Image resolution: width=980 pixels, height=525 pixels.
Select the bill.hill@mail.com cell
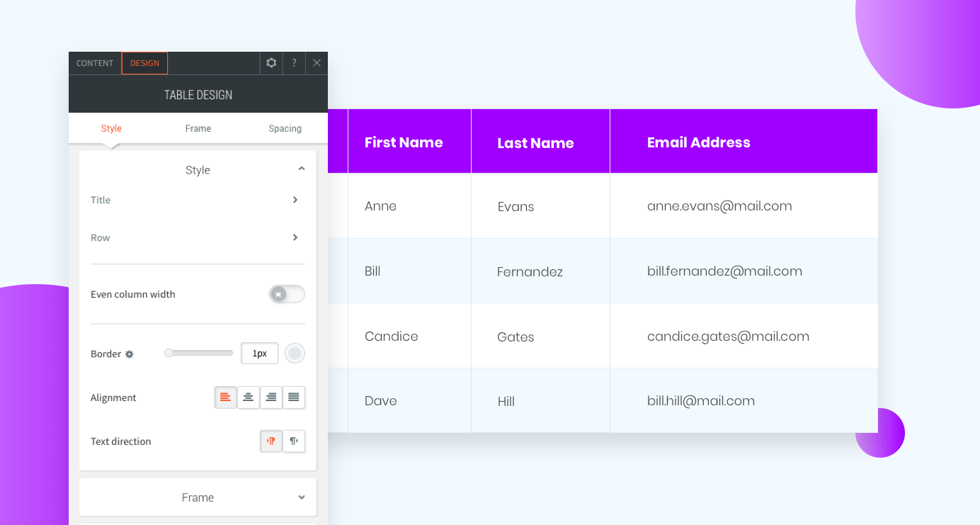(x=743, y=400)
